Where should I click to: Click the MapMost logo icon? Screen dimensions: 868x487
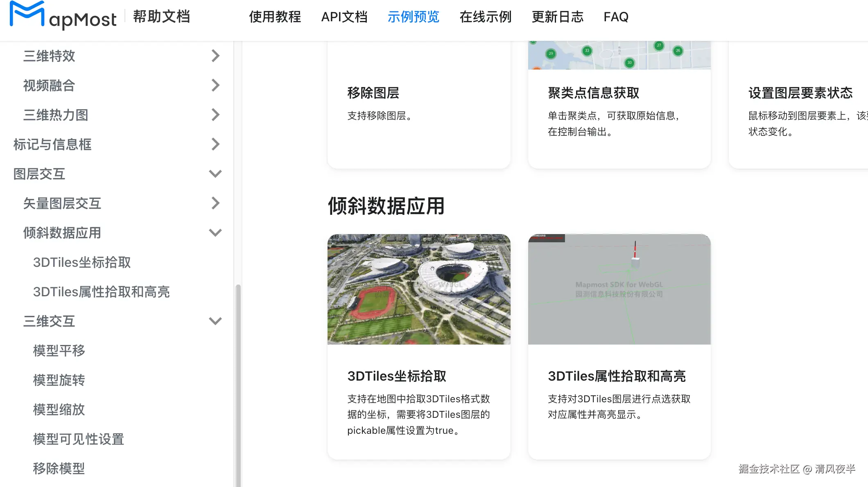(x=27, y=15)
